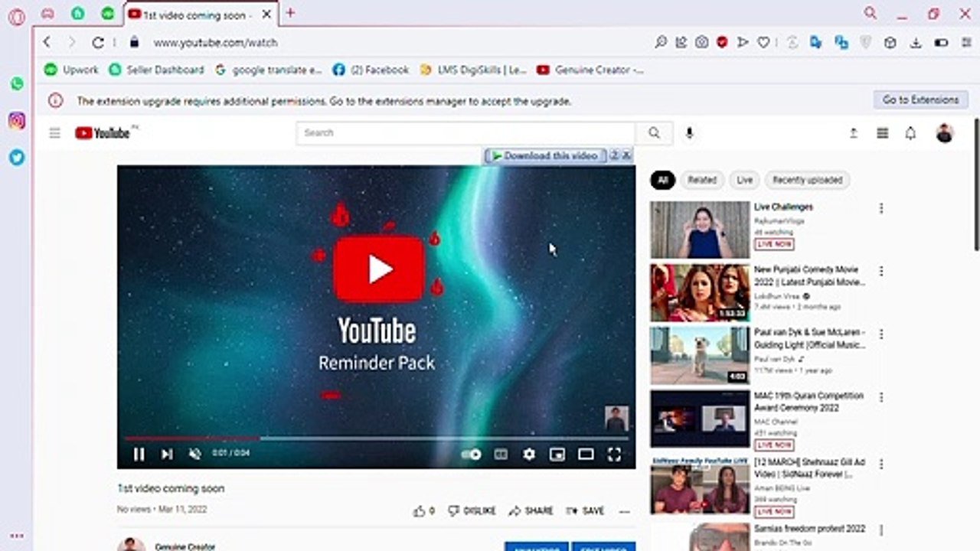Go to the YouTube home logo

[104, 133]
